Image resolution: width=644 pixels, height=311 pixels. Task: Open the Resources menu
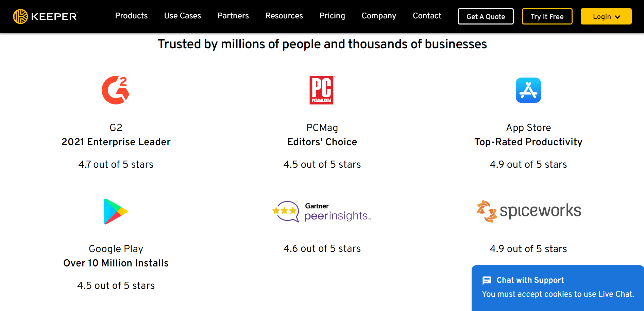coord(284,16)
